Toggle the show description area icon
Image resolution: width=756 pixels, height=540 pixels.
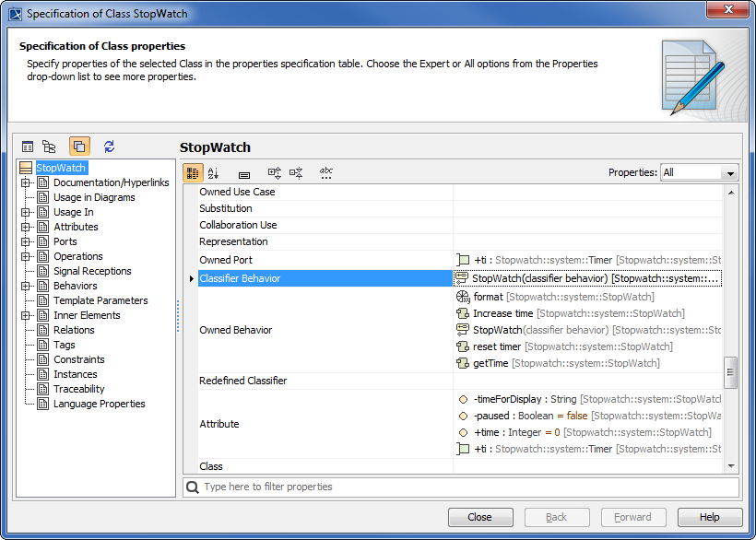[x=244, y=173]
